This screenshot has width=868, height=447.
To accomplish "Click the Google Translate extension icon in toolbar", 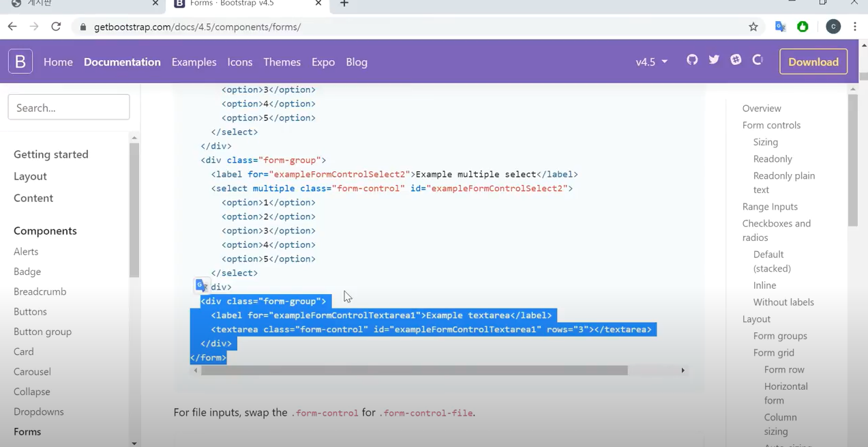I will [781, 27].
